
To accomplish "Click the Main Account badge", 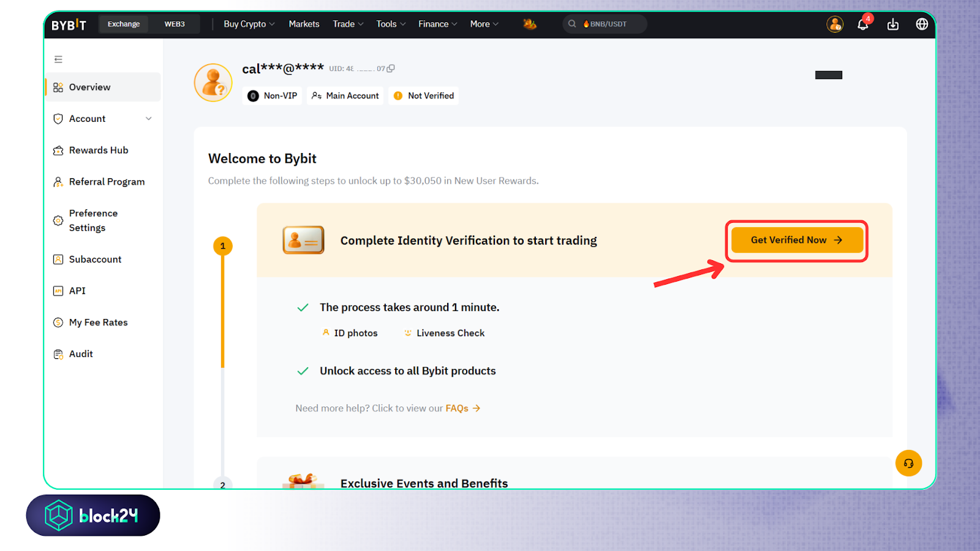I will 345,96.
